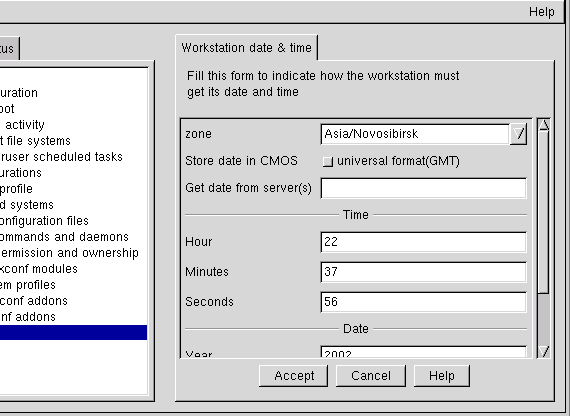Viewport: 570px width, 416px height.
Task: Open the zone dropdown arrow
Action: [518, 134]
